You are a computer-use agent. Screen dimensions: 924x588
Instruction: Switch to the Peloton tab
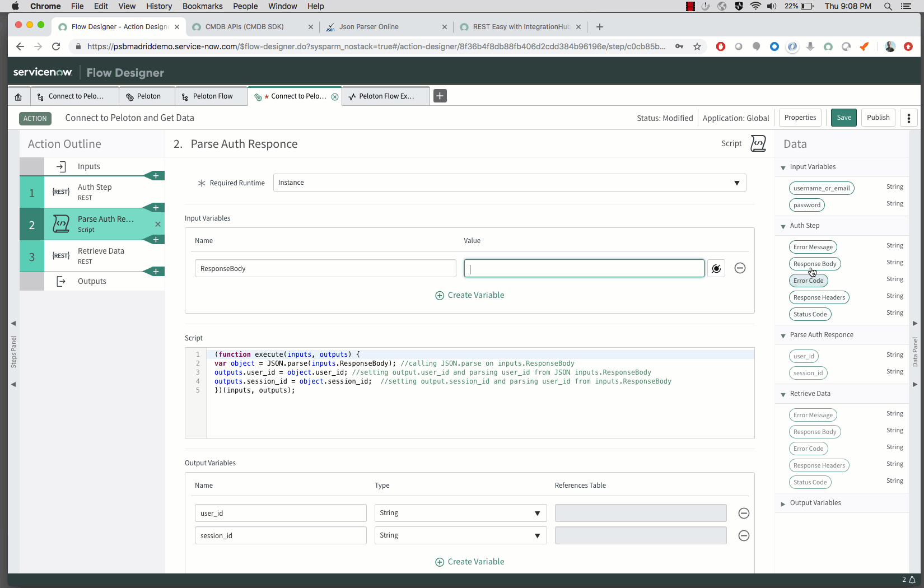(147, 96)
